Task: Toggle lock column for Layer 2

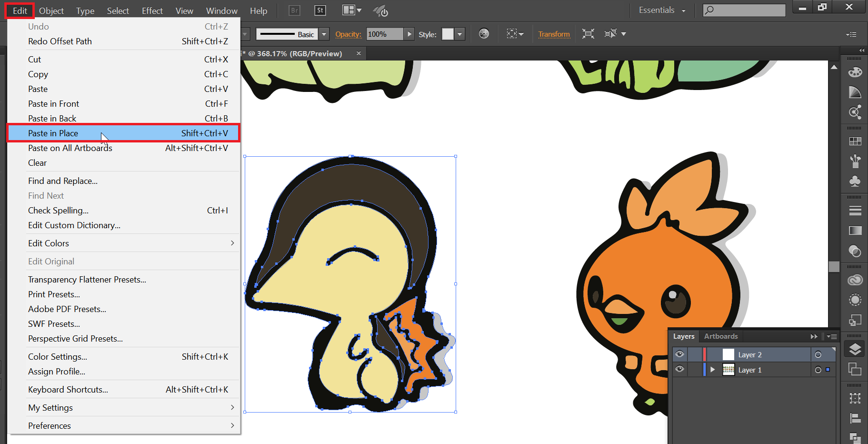Action: coord(695,354)
